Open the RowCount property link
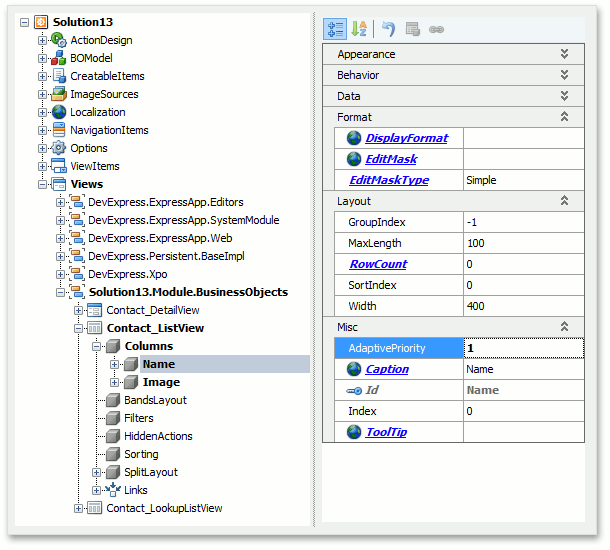610x550 pixels. point(378,264)
